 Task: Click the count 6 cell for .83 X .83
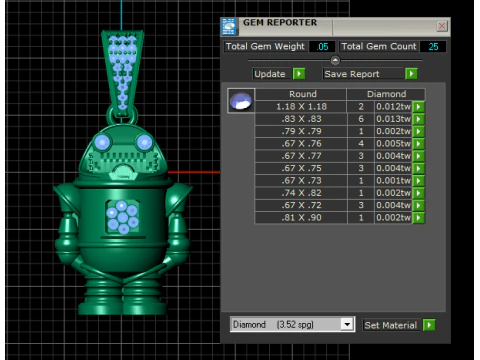(361, 119)
